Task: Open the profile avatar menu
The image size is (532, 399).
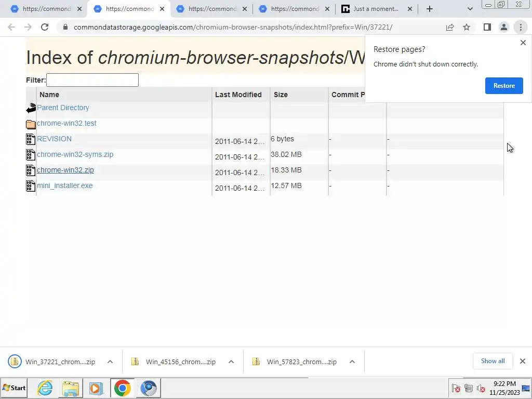Action: point(504,27)
